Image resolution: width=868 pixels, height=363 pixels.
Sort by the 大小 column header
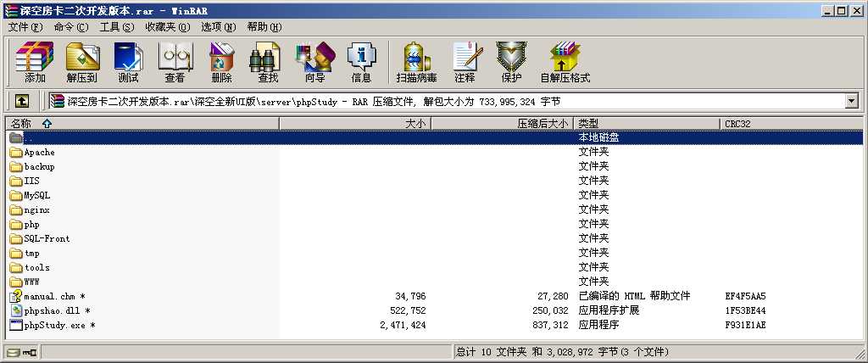[355, 124]
